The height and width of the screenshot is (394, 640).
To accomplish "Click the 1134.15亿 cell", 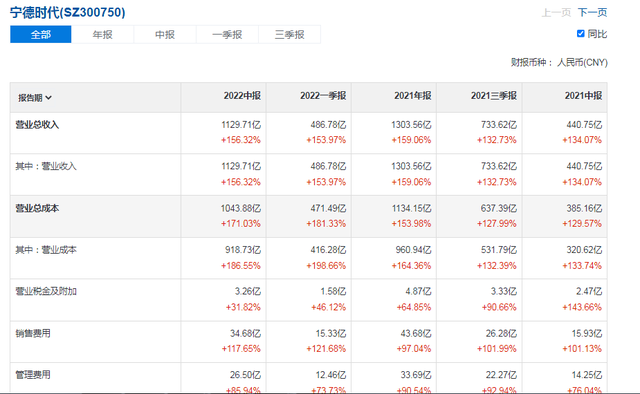I will point(411,208).
